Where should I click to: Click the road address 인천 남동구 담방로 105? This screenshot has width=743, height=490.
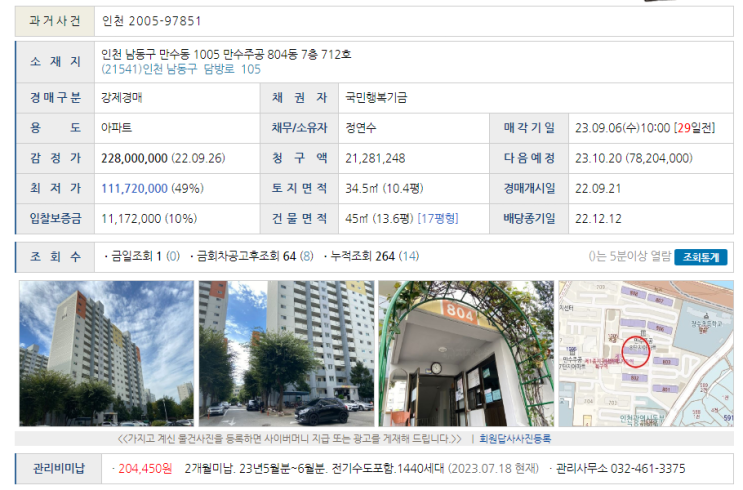(181, 69)
